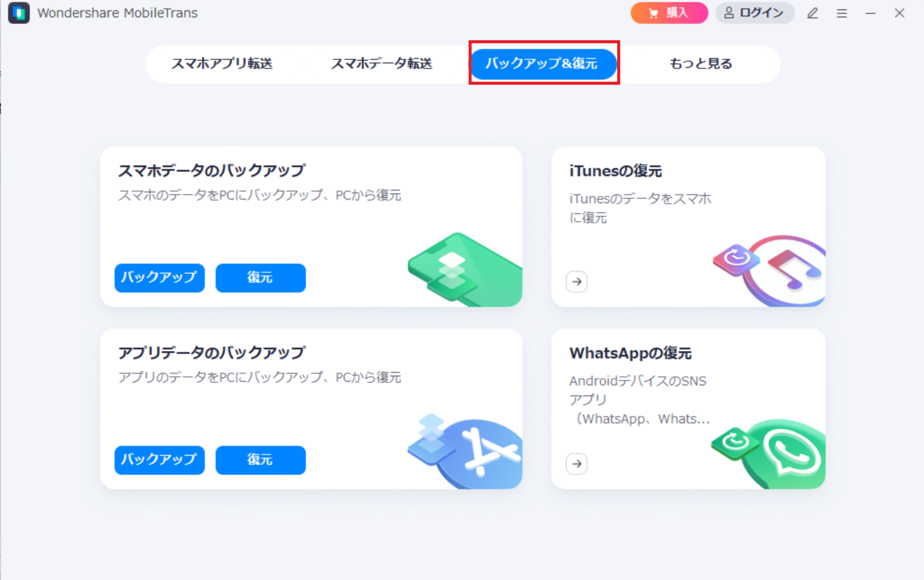Click the アプリデータのバックアップ heading

click(212, 353)
